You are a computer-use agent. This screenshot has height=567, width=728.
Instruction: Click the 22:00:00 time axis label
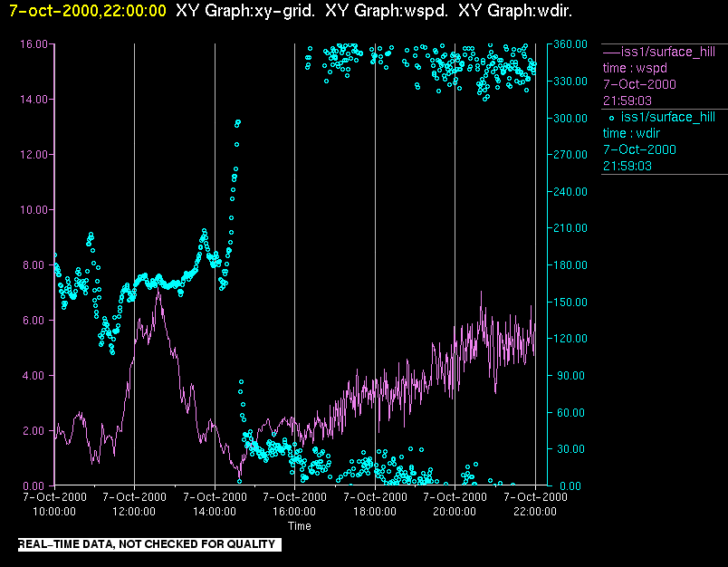(x=535, y=511)
